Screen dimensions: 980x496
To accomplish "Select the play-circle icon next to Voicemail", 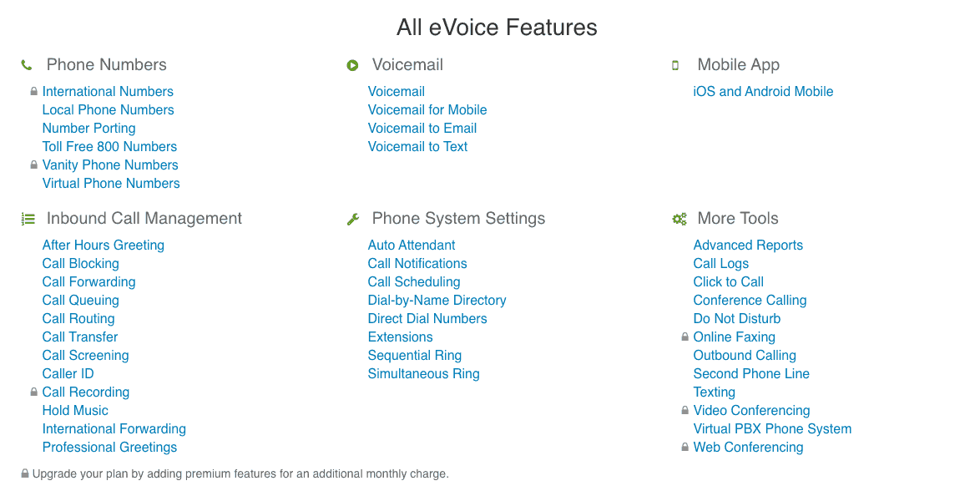I will tap(352, 64).
